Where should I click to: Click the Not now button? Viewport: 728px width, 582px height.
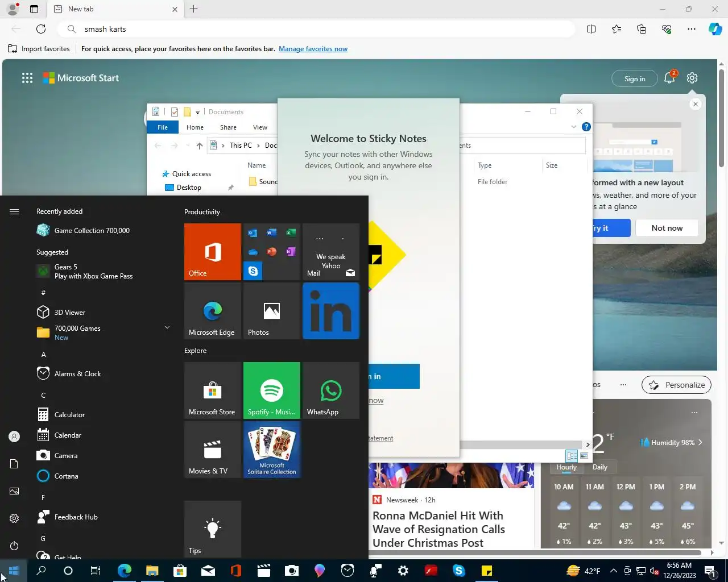coord(667,228)
